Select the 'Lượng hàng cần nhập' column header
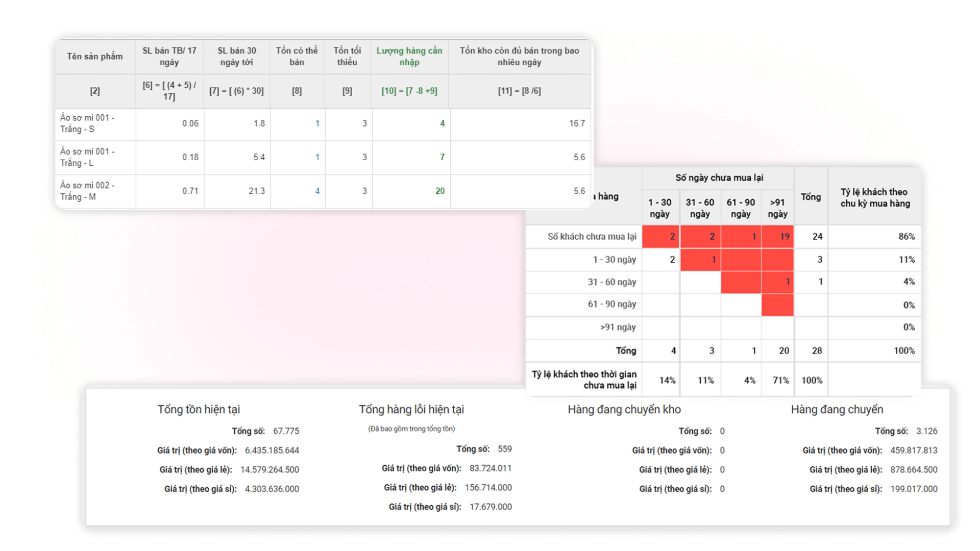Screen dimensions: 980x551 click(x=409, y=56)
